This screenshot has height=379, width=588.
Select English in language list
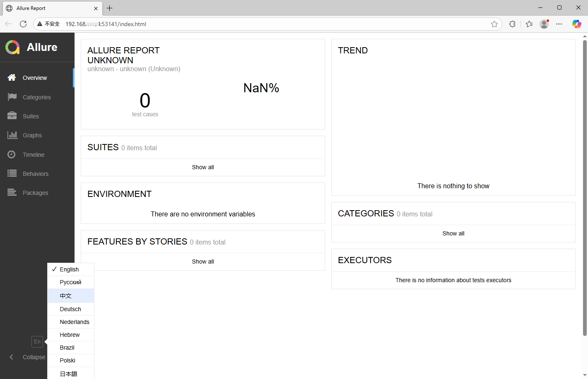[71, 269]
